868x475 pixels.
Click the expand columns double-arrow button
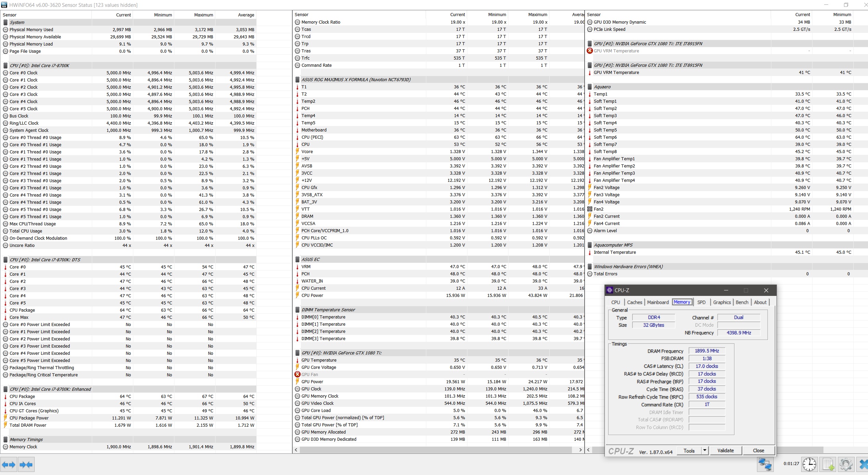[9, 465]
